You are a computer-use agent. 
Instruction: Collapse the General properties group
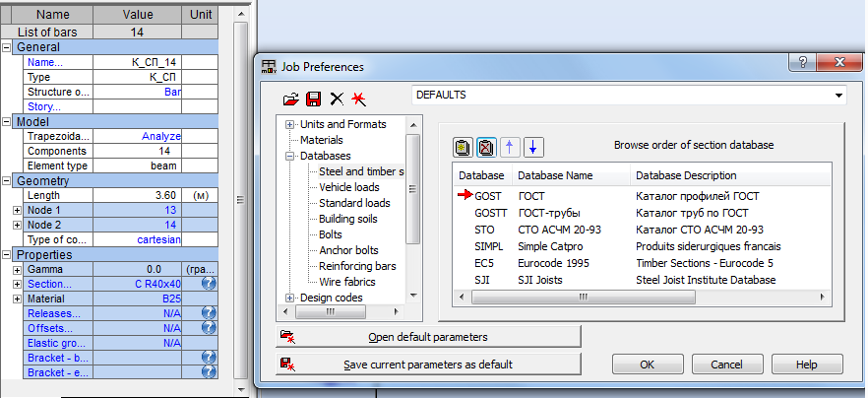[8, 47]
